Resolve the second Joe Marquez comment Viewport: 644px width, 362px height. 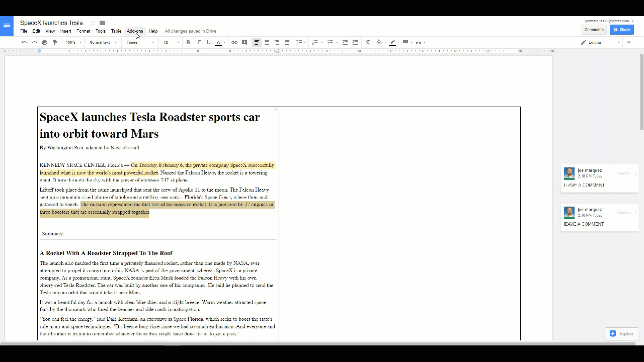(x=623, y=213)
